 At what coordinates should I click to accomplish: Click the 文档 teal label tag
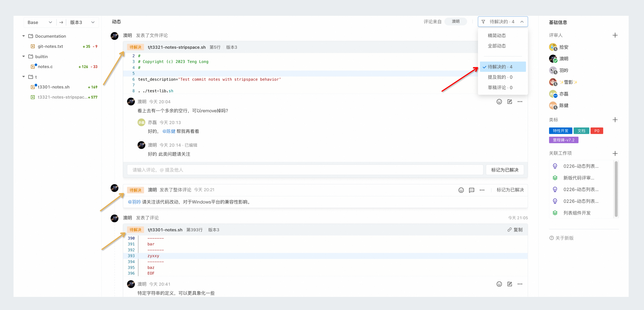[x=581, y=131]
